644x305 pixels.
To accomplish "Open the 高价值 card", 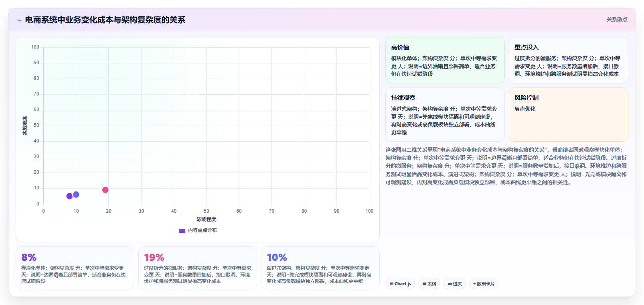I will point(445,60).
